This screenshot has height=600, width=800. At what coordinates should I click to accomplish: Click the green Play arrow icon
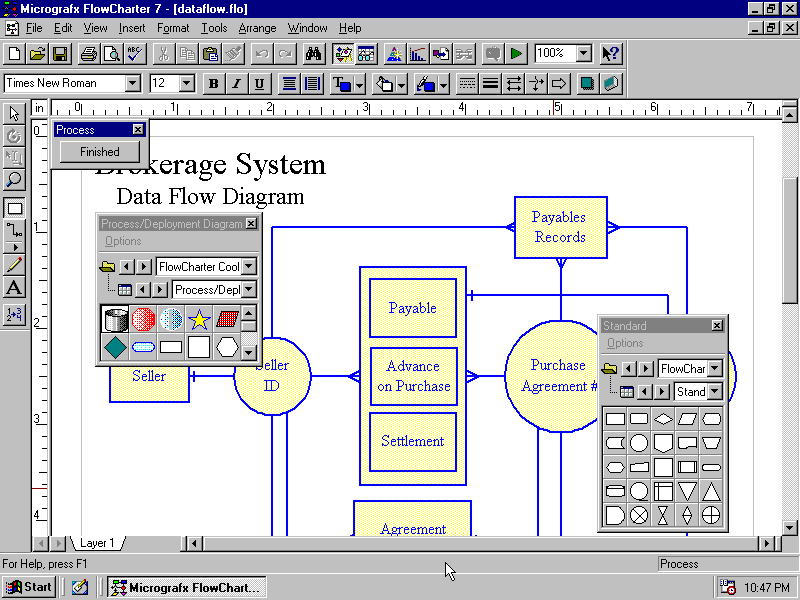516,54
